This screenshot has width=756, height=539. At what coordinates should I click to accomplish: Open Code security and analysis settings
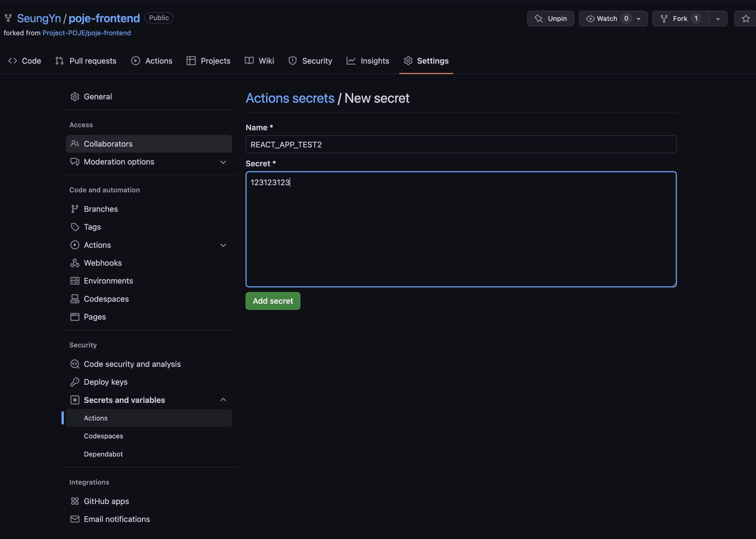149,364
